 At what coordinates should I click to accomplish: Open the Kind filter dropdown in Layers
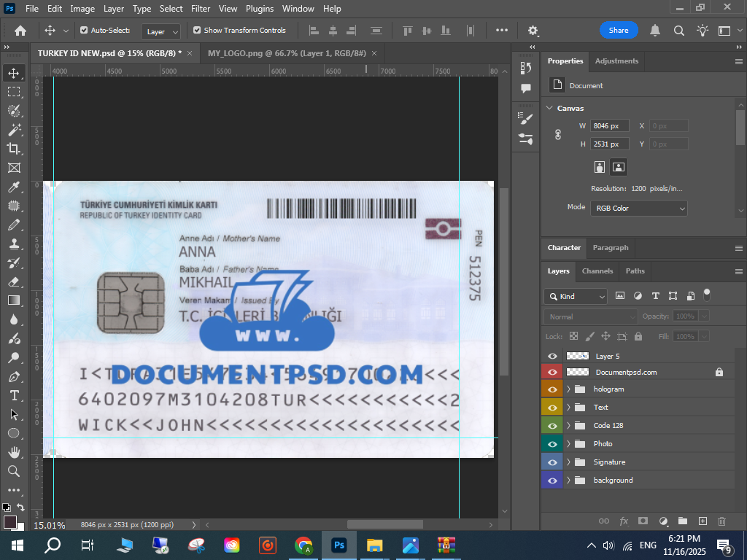pos(576,296)
